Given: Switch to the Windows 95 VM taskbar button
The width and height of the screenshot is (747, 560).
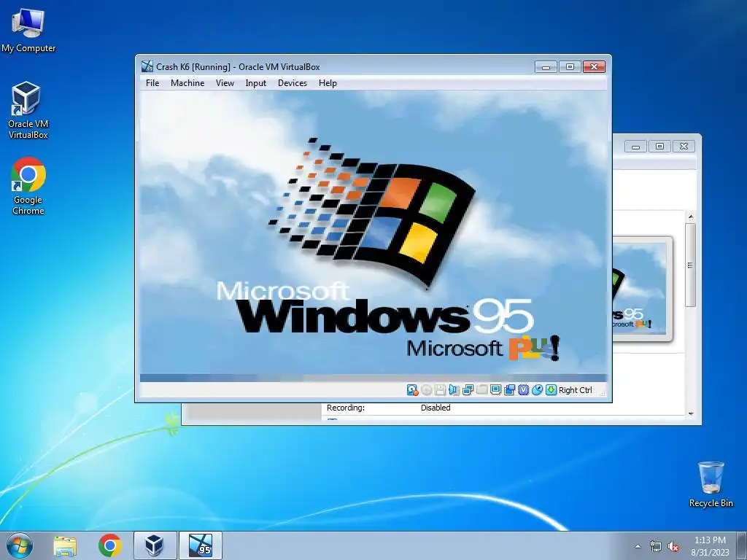Looking at the screenshot, I should [x=200, y=545].
